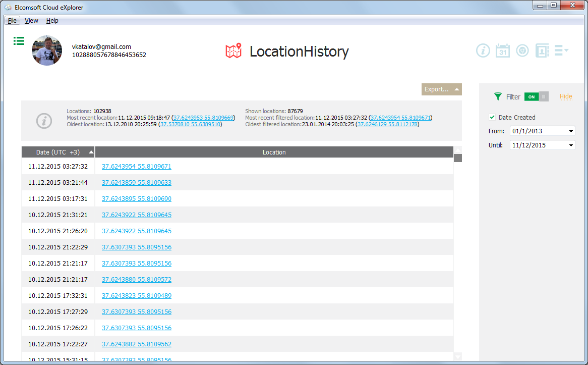Enable the Date Created filter checkbox
The height and width of the screenshot is (365, 588).
492,117
